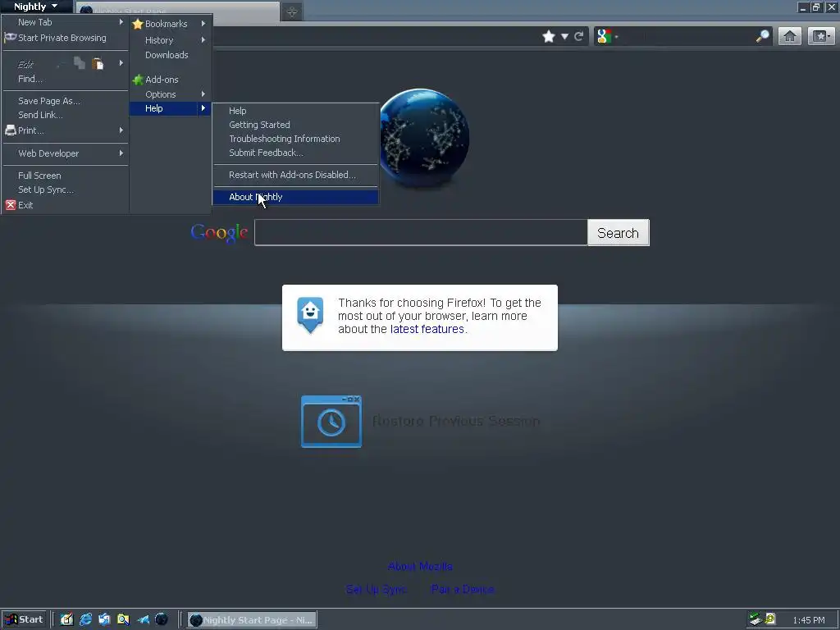Expand the History submenu

(x=169, y=40)
